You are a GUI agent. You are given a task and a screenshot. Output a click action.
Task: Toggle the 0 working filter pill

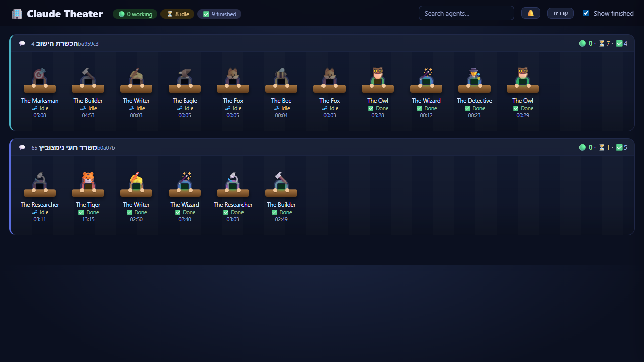(x=135, y=14)
